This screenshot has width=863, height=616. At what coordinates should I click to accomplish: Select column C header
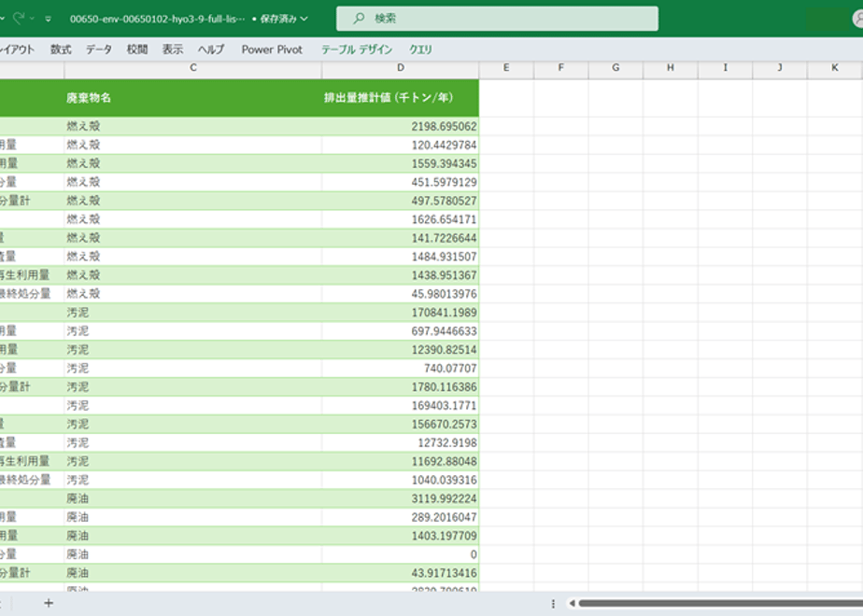(x=192, y=68)
